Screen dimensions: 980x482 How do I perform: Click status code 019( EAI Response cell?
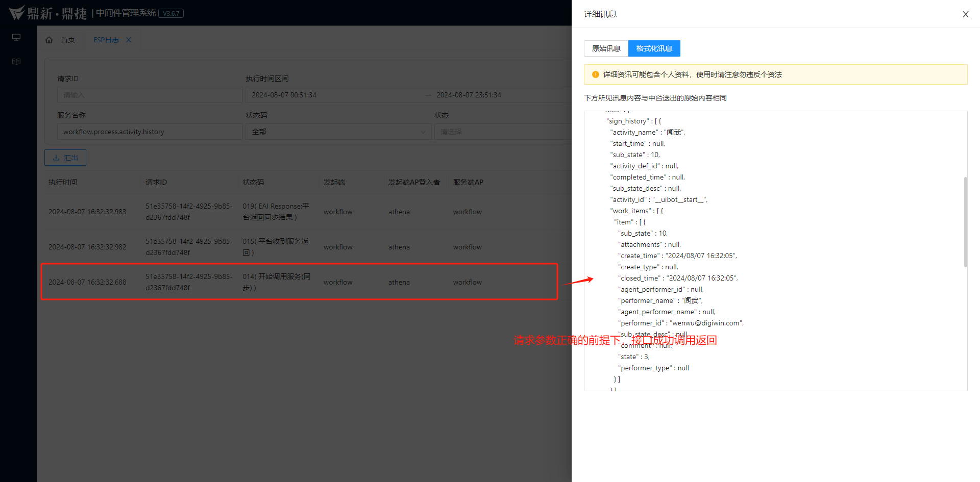click(276, 212)
